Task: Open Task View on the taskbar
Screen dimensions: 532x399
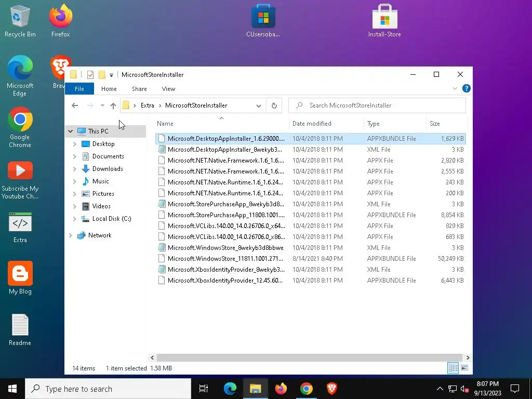Action: [204, 389]
